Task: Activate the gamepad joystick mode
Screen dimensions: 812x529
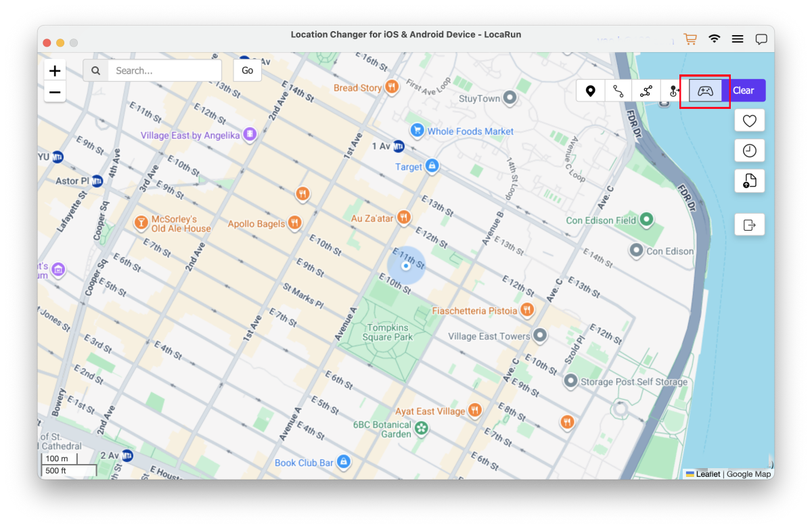Action: pyautogui.click(x=705, y=91)
